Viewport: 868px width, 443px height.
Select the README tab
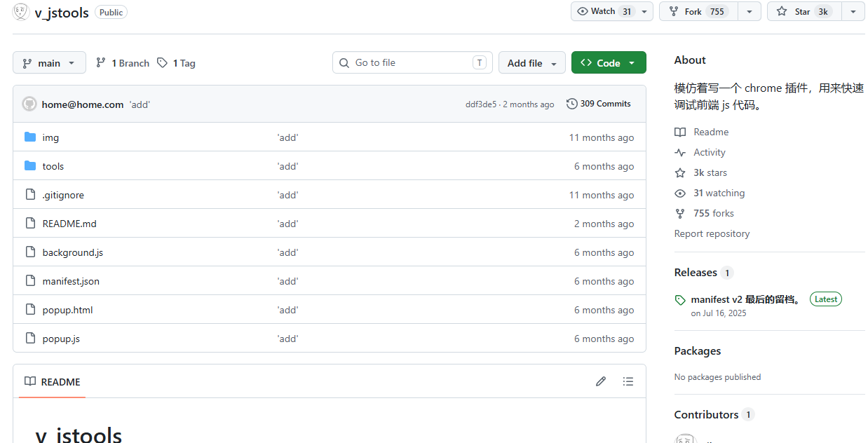click(x=53, y=381)
